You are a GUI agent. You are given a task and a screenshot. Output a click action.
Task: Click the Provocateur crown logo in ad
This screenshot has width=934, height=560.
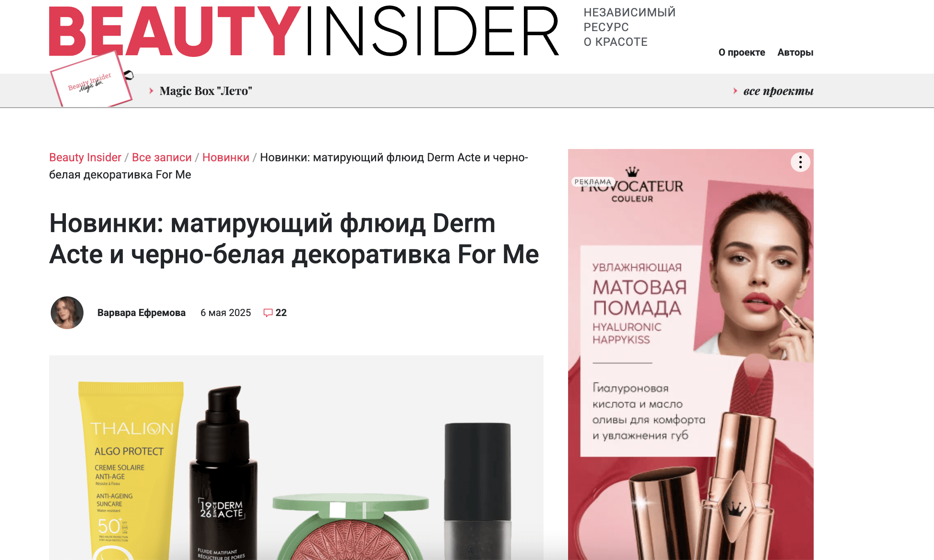click(632, 172)
